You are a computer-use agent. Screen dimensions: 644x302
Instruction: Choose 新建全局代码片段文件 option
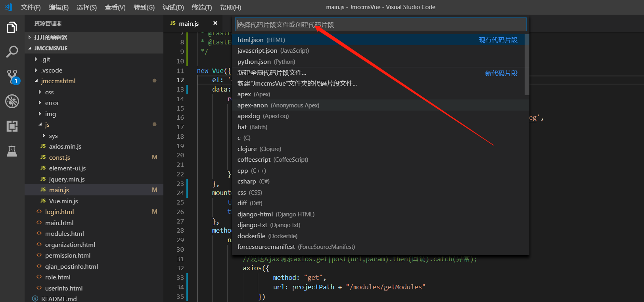point(379,73)
